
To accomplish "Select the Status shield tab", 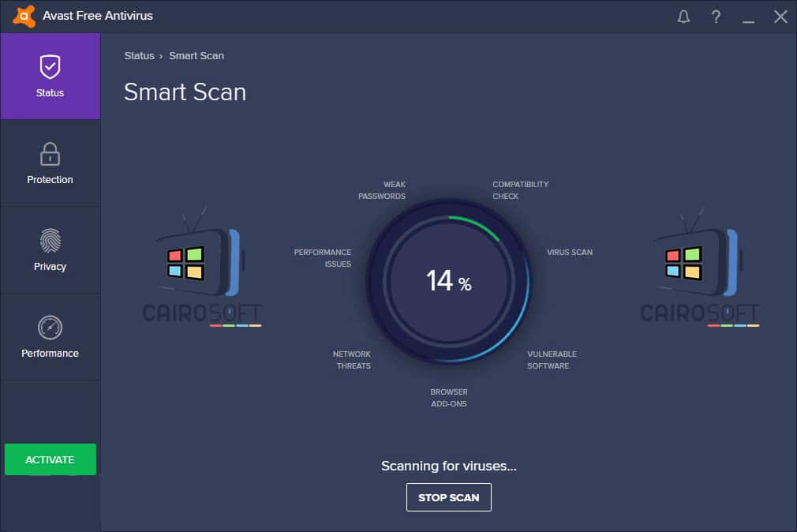I will click(x=51, y=77).
